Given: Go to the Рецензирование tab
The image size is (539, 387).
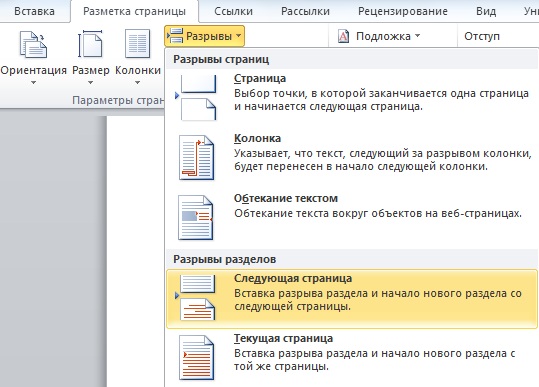Looking at the screenshot, I should [x=403, y=11].
